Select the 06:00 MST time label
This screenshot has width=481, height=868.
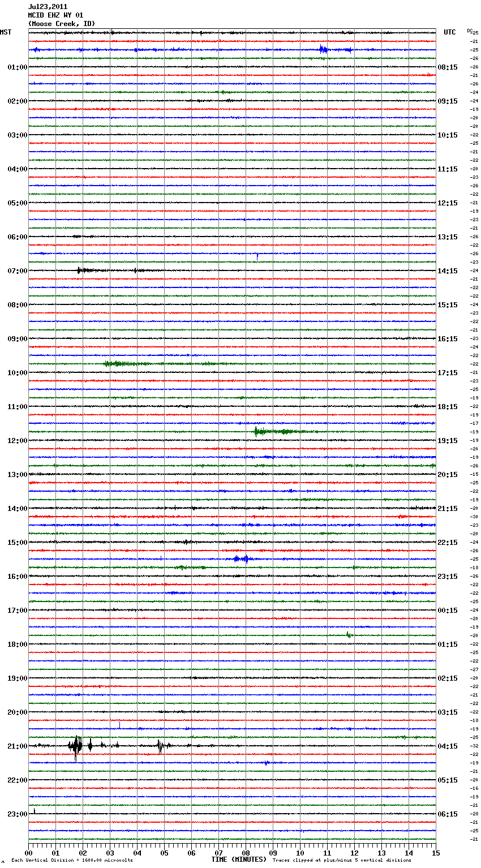pos(17,237)
